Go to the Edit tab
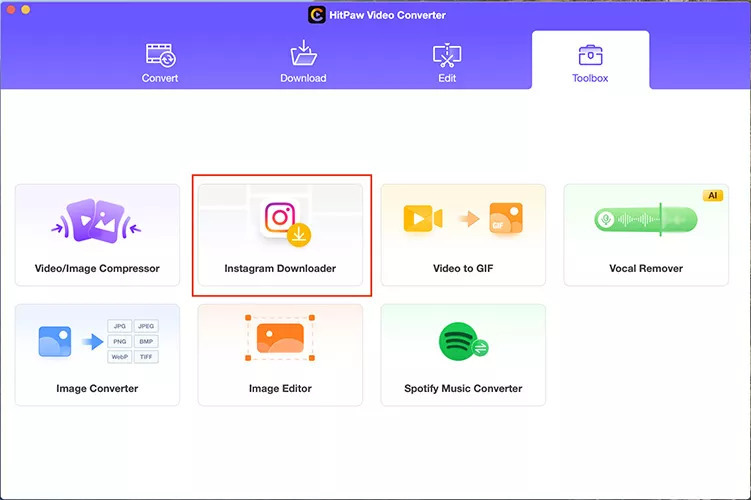This screenshot has width=751, height=500. [447, 63]
